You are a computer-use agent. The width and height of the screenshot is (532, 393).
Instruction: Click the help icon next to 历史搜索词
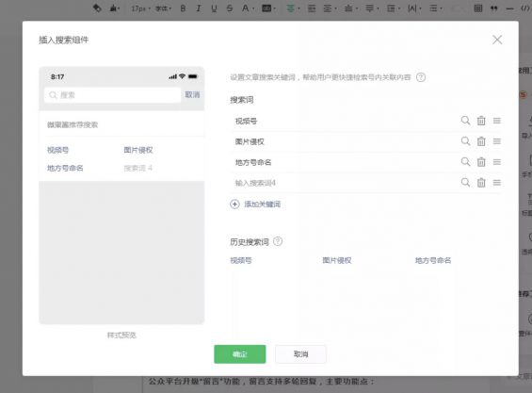pyautogui.click(x=278, y=241)
